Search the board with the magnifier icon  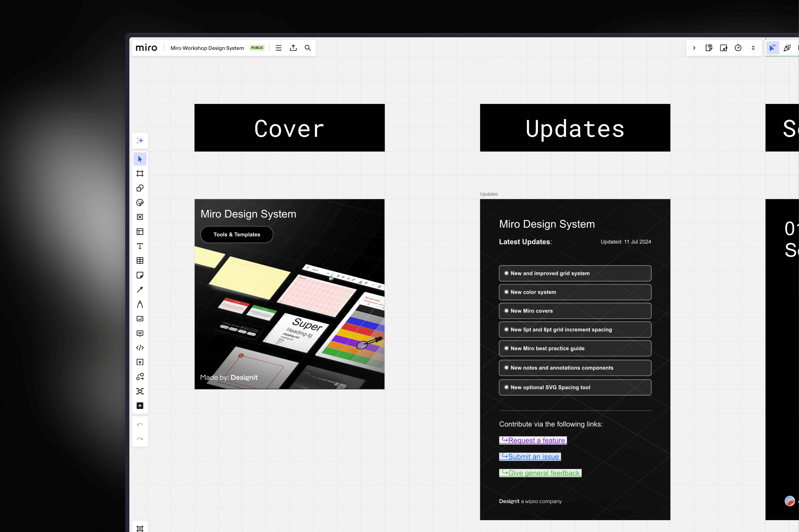pyautogui.click(x=308, y=48)
